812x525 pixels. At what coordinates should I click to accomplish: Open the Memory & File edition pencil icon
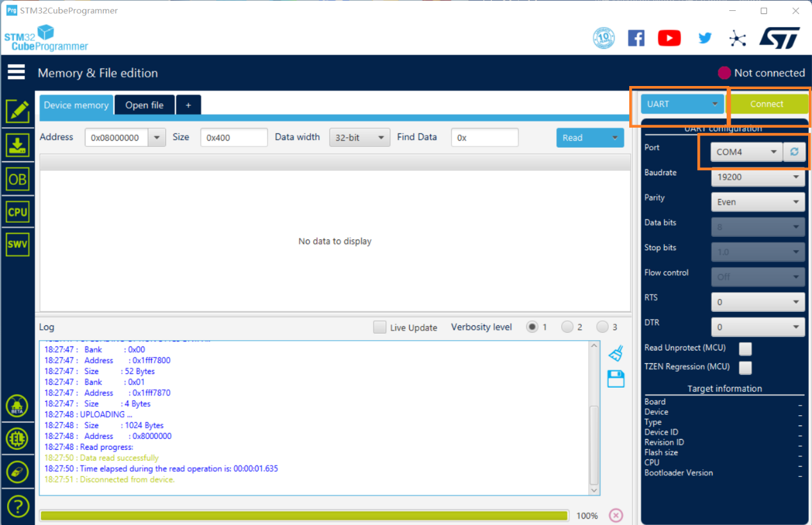click(x=17, y=112)
